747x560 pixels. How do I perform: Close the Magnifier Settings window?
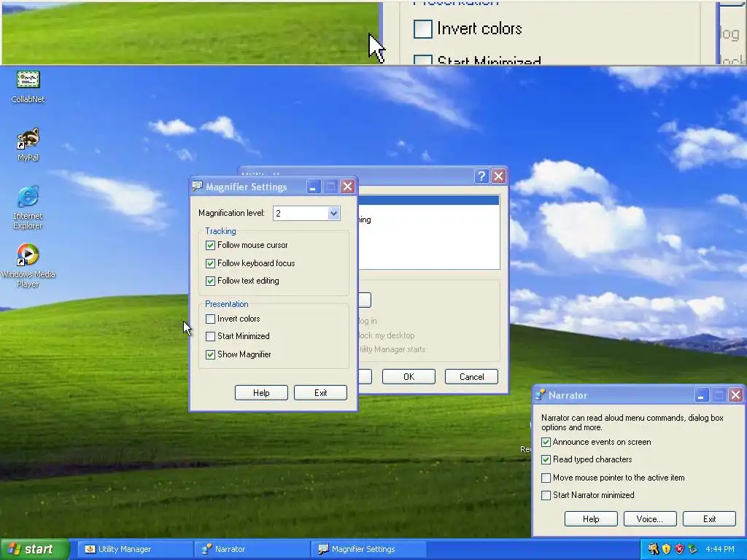point(348,187)
